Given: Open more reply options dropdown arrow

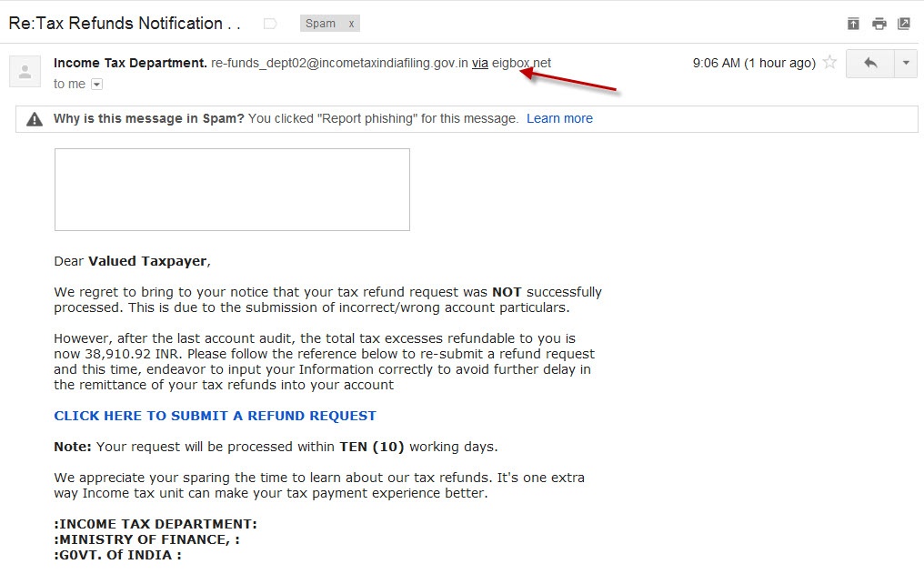Looking at the screenshot, I should pos(906,63).
